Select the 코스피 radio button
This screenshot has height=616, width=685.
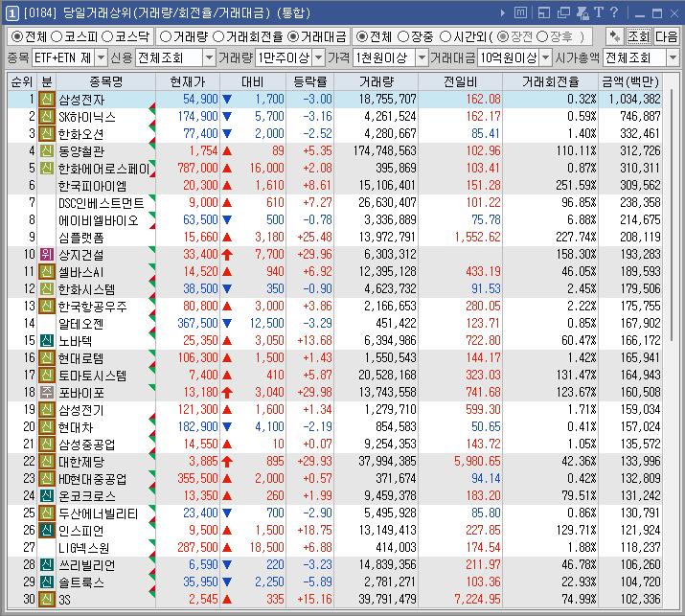pos(57,36)
